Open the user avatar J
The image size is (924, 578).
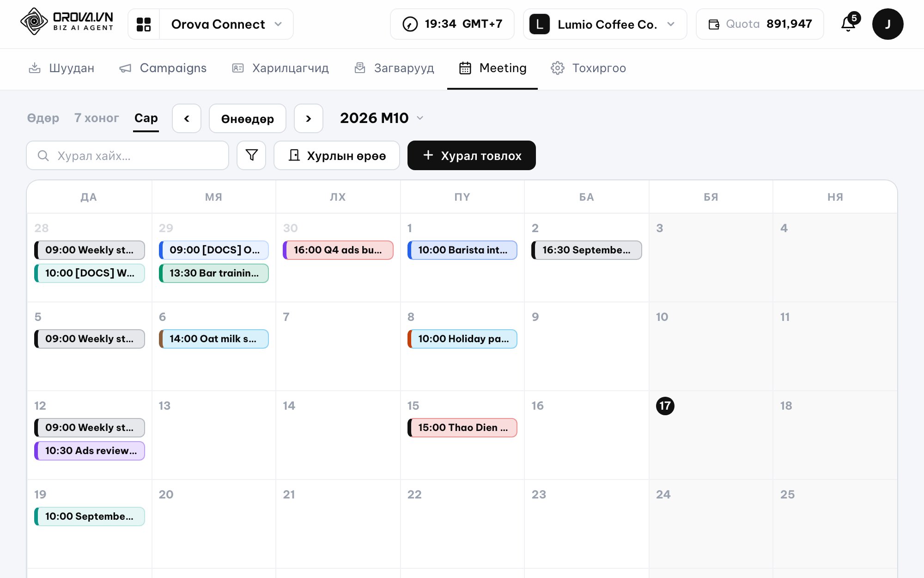point(888,24)
